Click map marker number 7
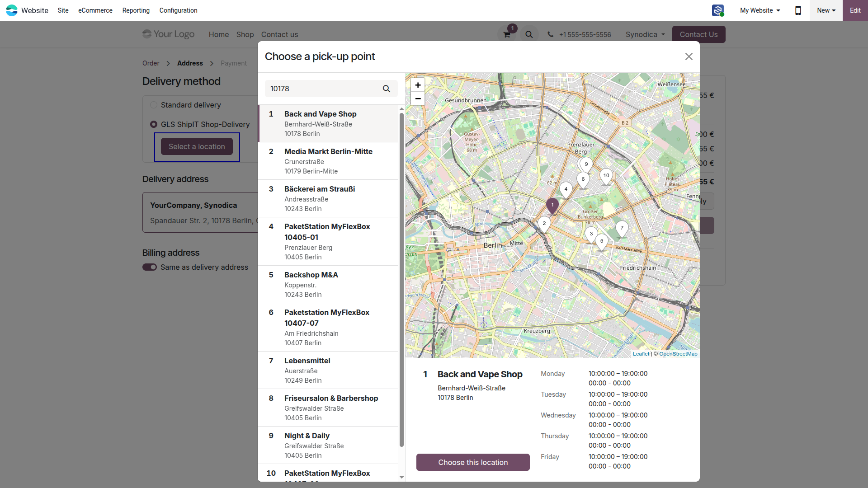This screenshot has height=488, width=868. point(622,229)
